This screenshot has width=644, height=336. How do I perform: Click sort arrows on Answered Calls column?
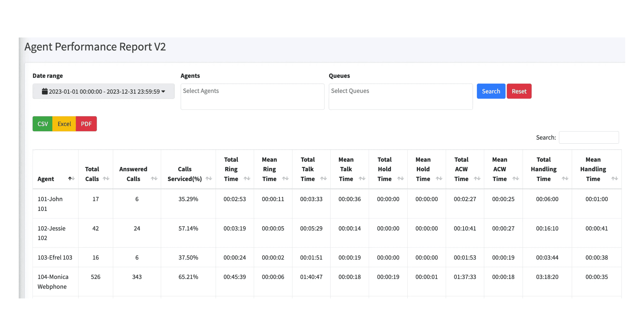point(154,179)
